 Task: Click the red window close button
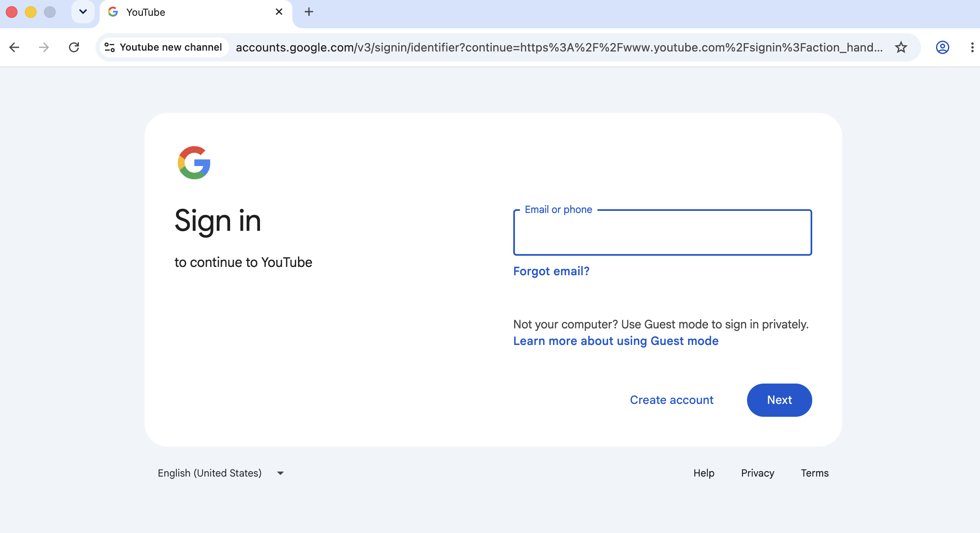pos(12,12)
